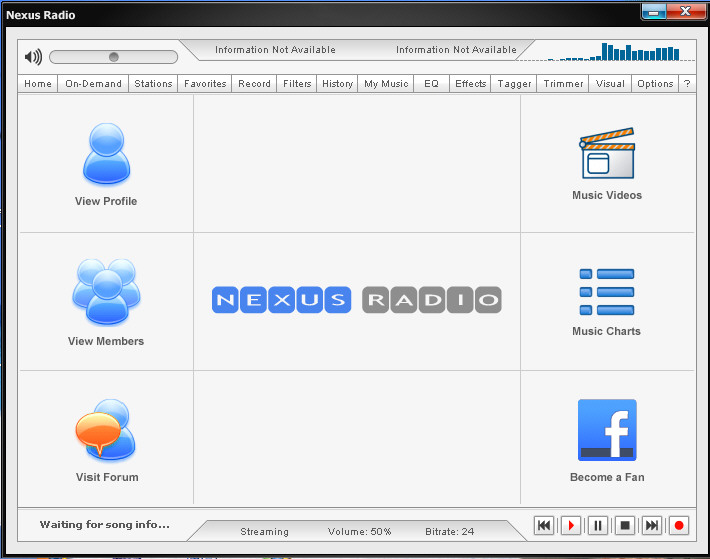Viewport: 710px width, 559px height.
Task: Click the audio spectrum visualizer bars
Action: click(x=614, y=52)
